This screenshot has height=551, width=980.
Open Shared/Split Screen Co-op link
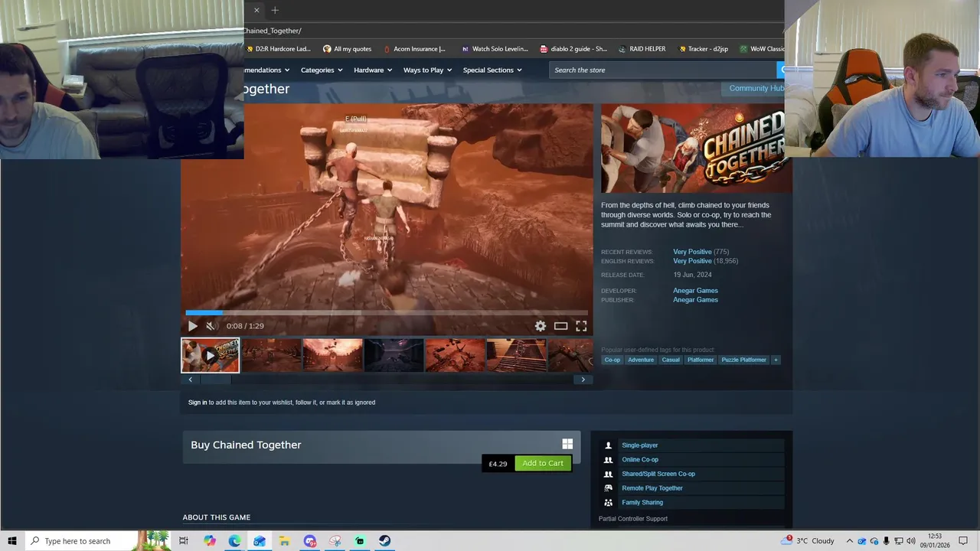point(658,474)
